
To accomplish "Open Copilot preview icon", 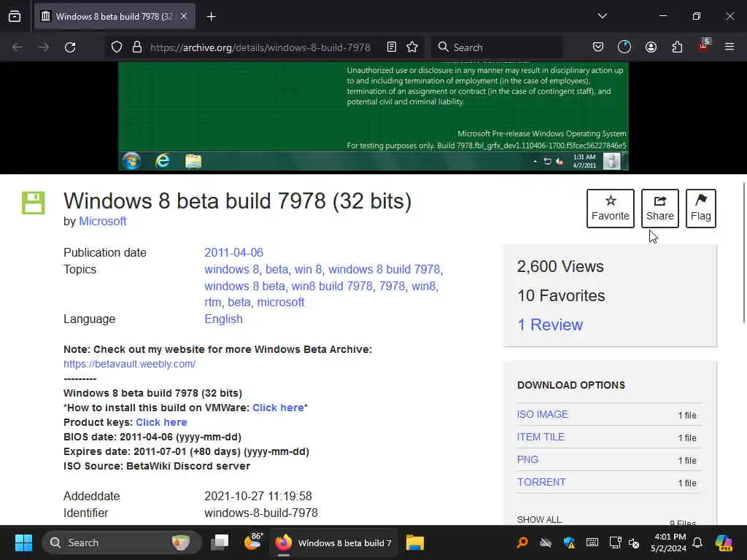I will pos(724,542).
